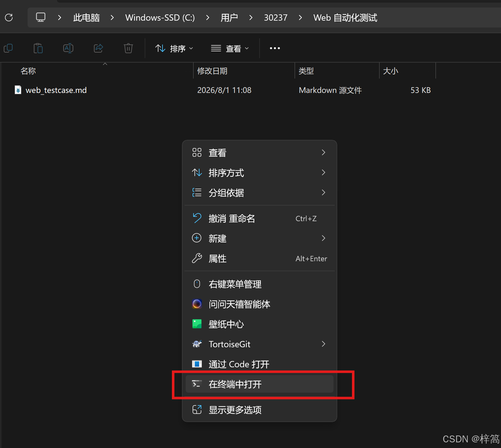This screenshot has height=448, width=501.
Task: Open 问问天禧智能体 from the context menu
Action: point(260,304)
